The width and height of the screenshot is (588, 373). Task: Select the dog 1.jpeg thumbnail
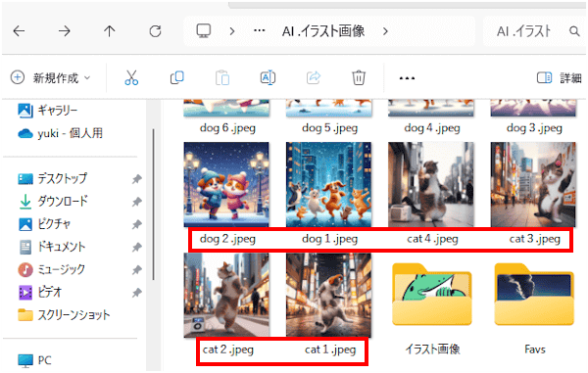coord(329,184)
